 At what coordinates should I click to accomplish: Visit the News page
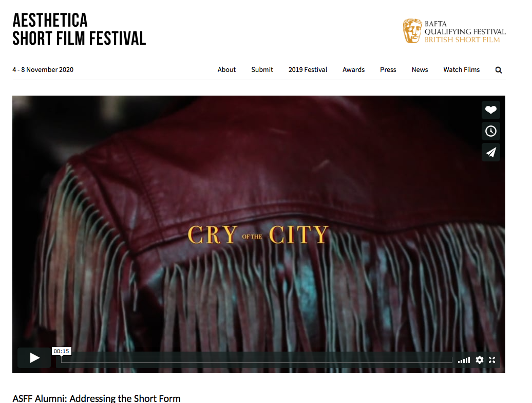pyautogui.click(x=420, y=69)
